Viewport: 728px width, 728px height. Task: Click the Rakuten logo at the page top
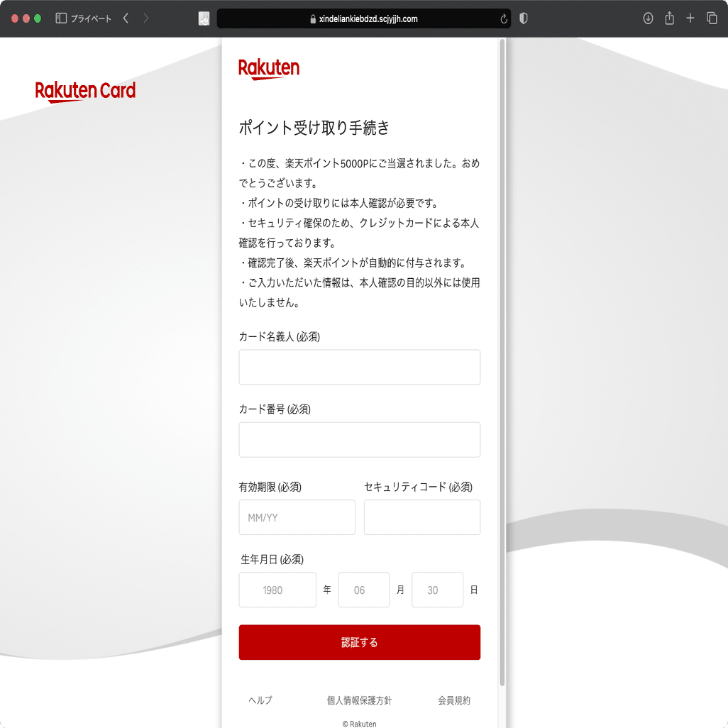[269, 68]
